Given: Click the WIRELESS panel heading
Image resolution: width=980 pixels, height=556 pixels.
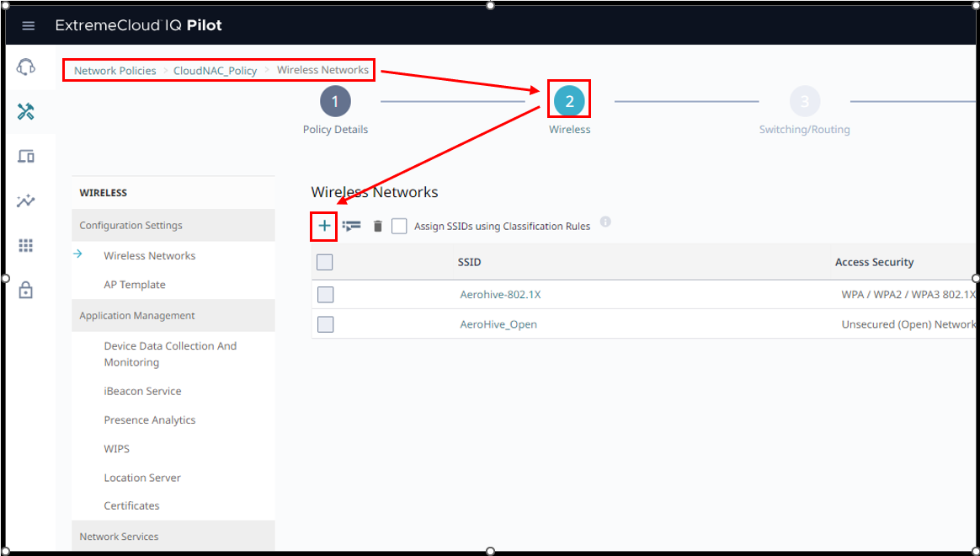Looking at the screenshot, I should (x=103, y=193).
